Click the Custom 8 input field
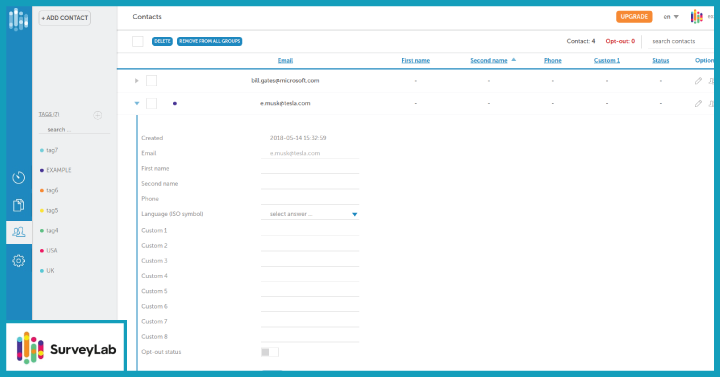720x377 pixels. (x=310, y=337)
